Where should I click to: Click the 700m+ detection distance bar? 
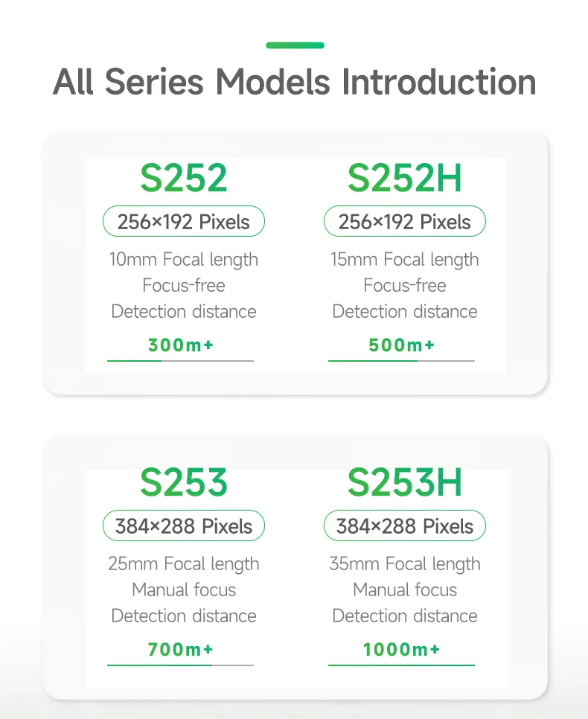180,665
